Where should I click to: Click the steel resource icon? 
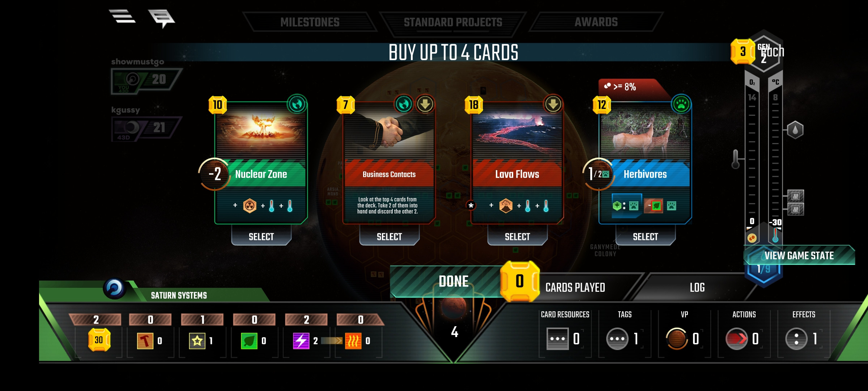145,341
